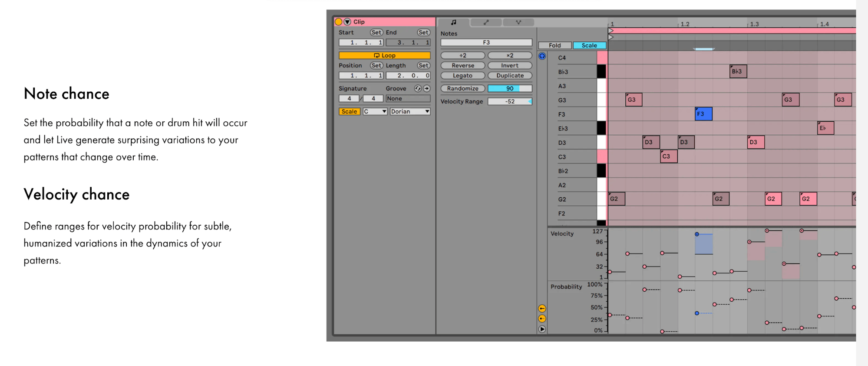The width and height of the screenshot is (868, 366).
Task: Click the loop start marker triangle
Action: tap(611, 31)
